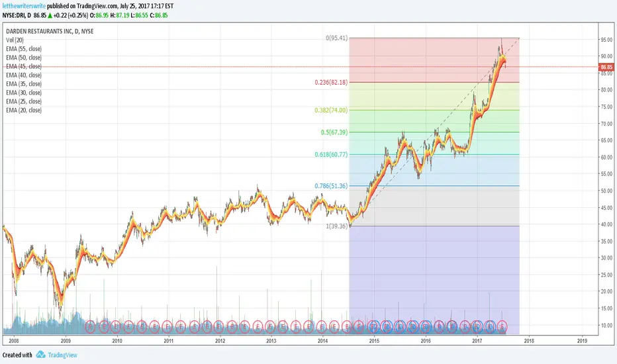Click the 25.00 price axis label
Screen dimensions: 617x364
[606, 275]
